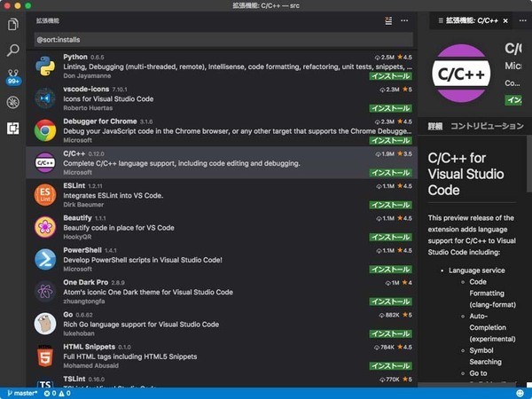Screen dimensions: 532x399
Task: Click the feedback smiley icon in status bar
Action: pyautogui.click(x=520, y=393)
